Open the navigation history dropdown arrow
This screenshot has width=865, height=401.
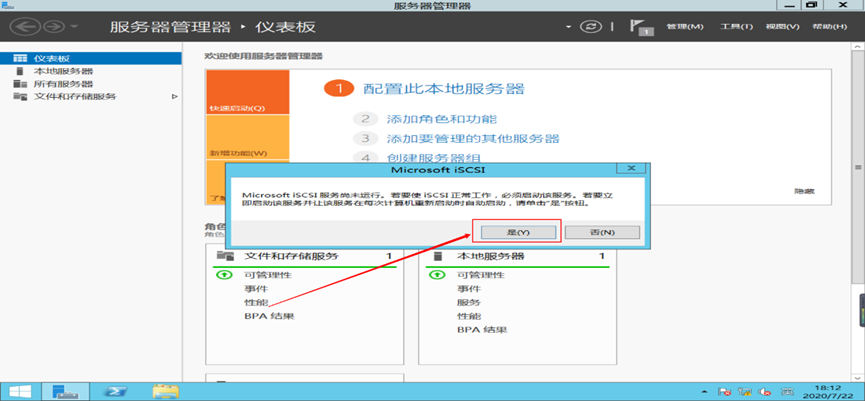[74, 27]
